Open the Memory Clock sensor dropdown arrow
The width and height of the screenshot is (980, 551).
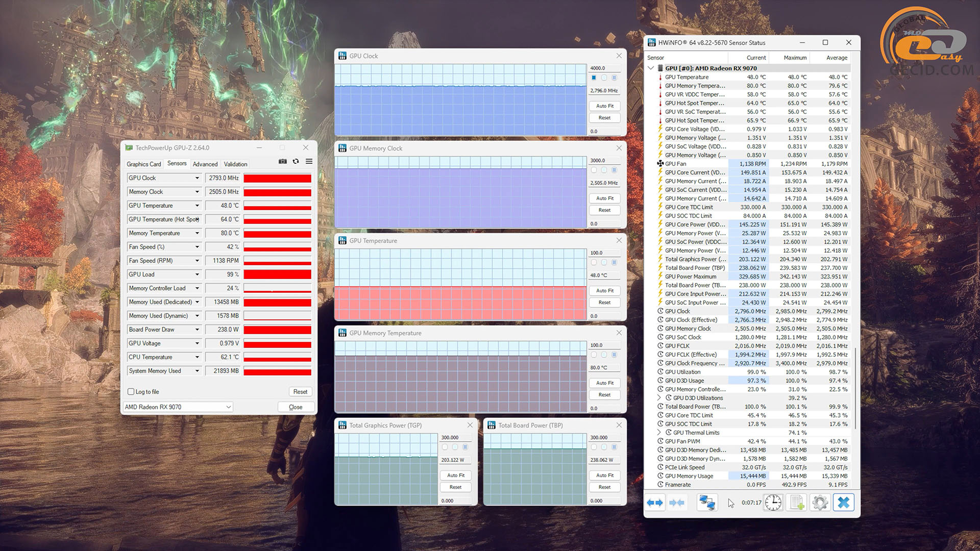(x=197, y=192)
